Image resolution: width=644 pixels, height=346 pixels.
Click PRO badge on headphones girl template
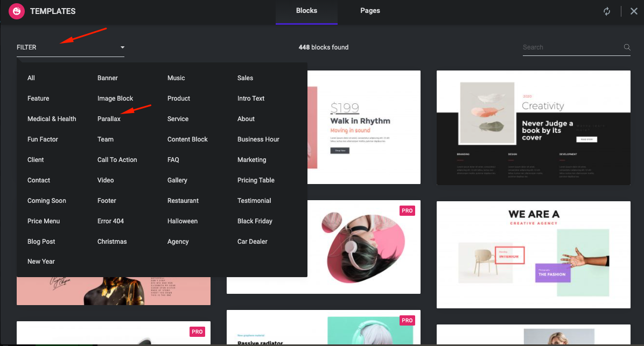[407, 210]
